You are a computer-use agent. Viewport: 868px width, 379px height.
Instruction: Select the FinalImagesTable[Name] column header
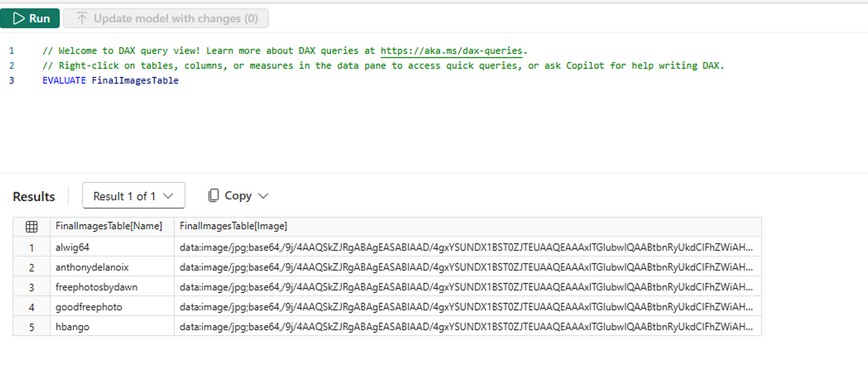[112, 226]
